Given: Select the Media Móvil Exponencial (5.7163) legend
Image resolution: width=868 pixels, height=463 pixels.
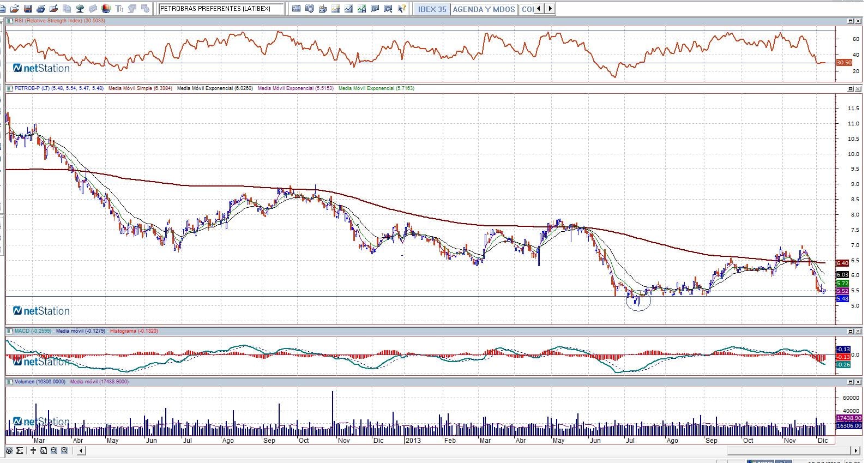Looking at the screenshot, I should (376, 88).
